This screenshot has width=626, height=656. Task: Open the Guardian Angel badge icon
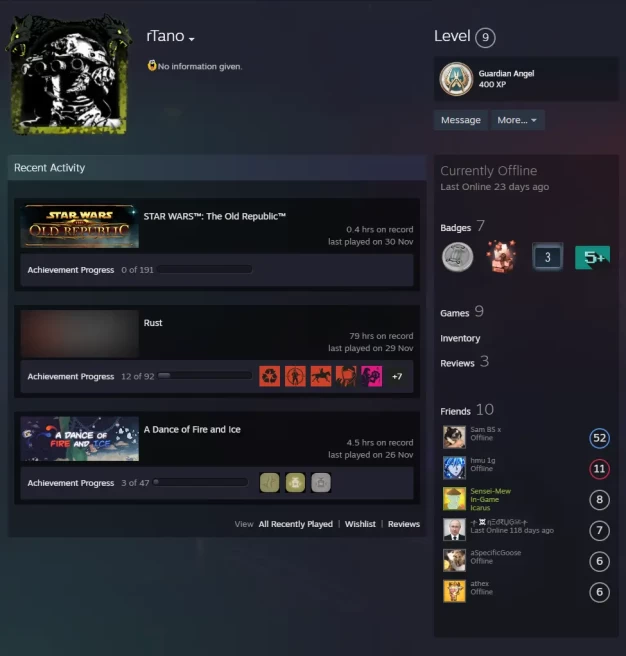(456, 79)
